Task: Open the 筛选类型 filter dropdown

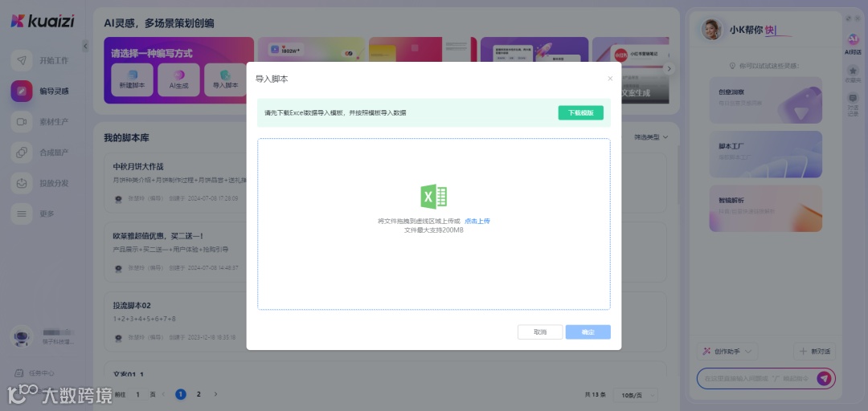Action: coord(651,137)
